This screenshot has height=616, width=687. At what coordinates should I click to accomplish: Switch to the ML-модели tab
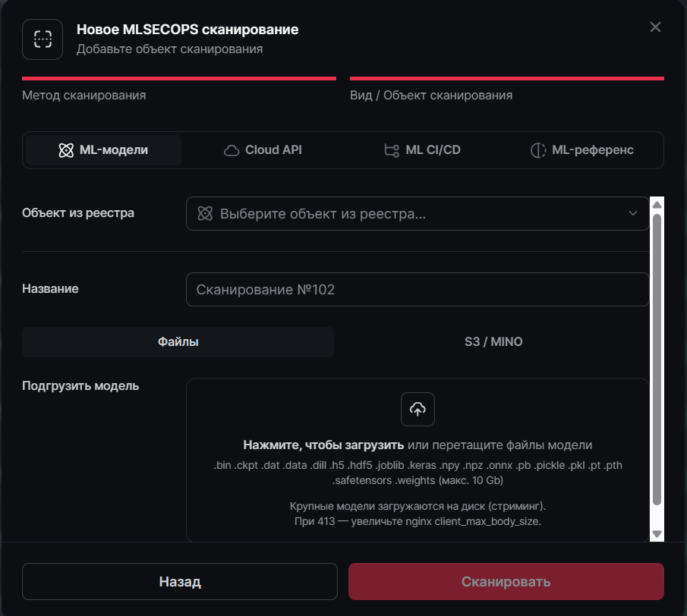point(103,150)
